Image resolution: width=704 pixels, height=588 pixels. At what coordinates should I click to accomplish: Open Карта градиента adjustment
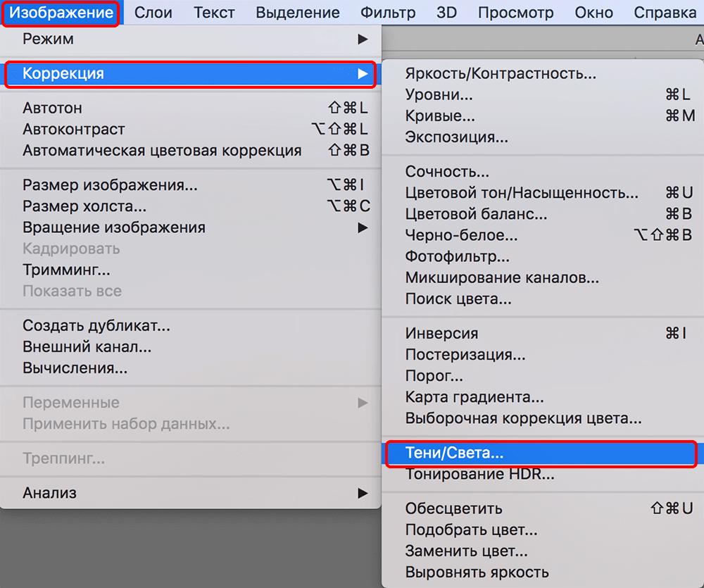[474, 397]
